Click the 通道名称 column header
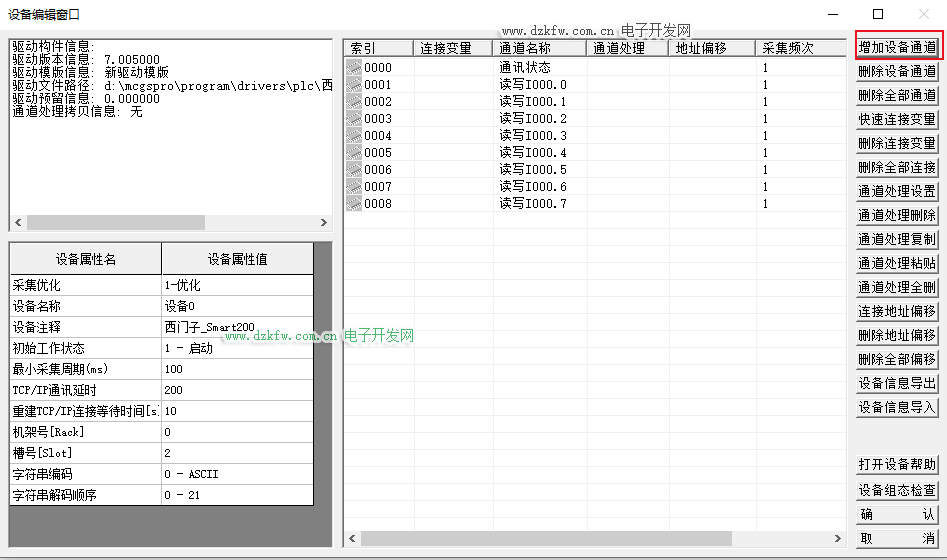This screenshot has height=560, width=947. [x=539, y=48]
